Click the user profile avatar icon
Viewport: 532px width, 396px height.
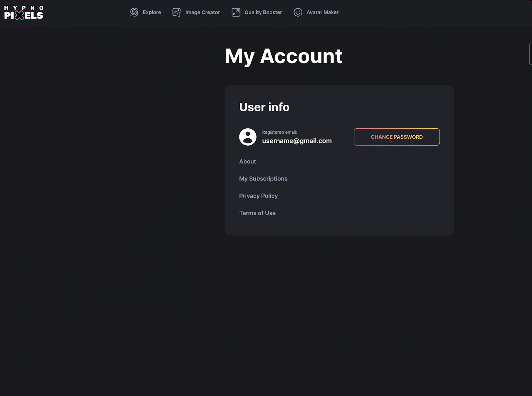tap(248, 137)
